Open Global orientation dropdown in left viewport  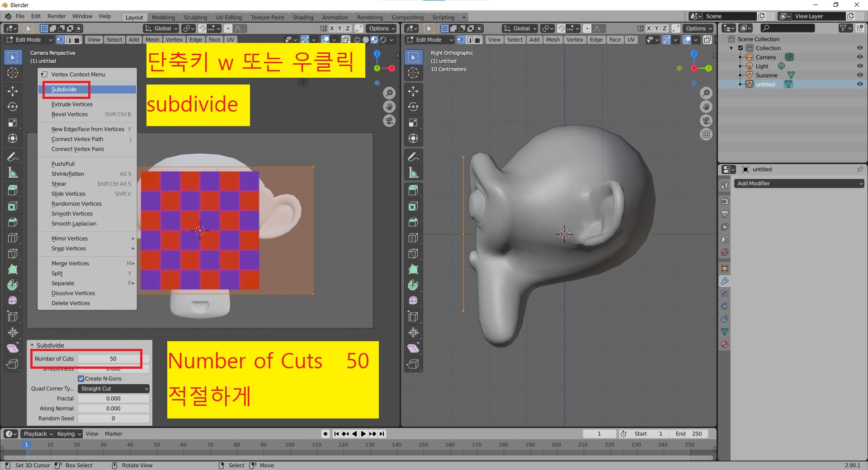click(161, 28)
